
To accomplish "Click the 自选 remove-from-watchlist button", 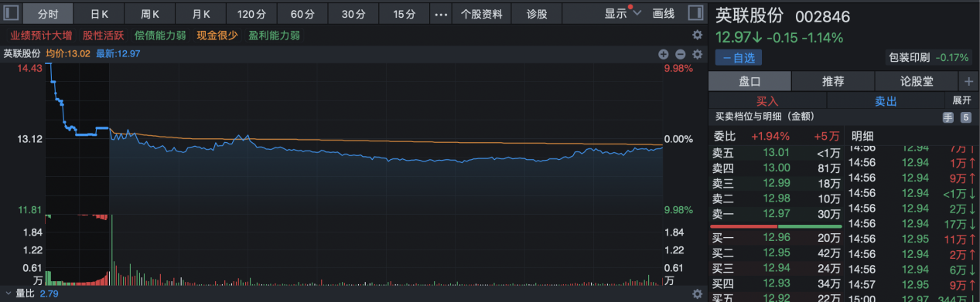I will (738, 57).
